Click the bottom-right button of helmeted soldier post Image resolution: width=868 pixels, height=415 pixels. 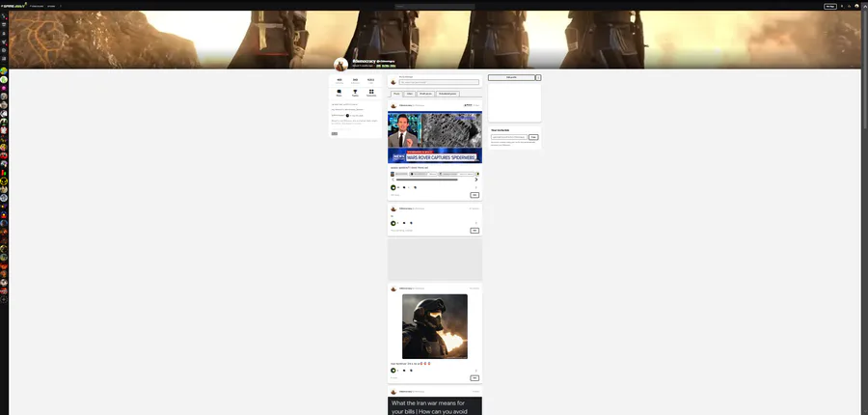click(475, 378)
